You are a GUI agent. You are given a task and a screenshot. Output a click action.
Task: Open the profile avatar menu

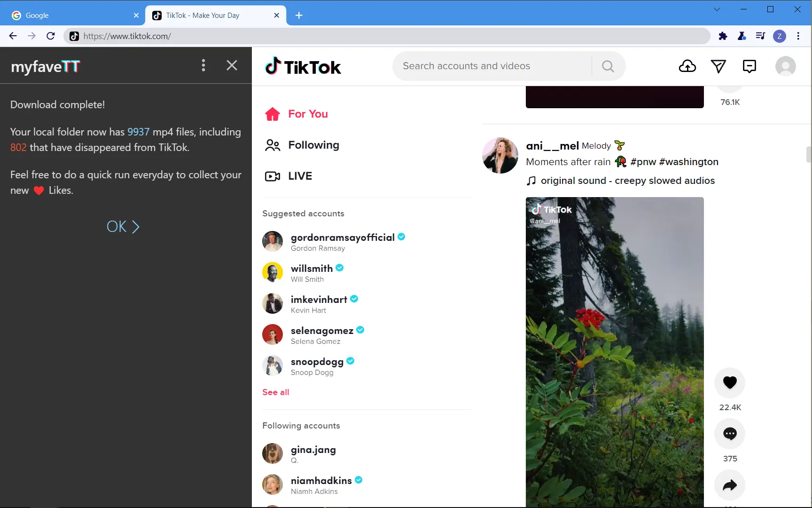(786, 66)
